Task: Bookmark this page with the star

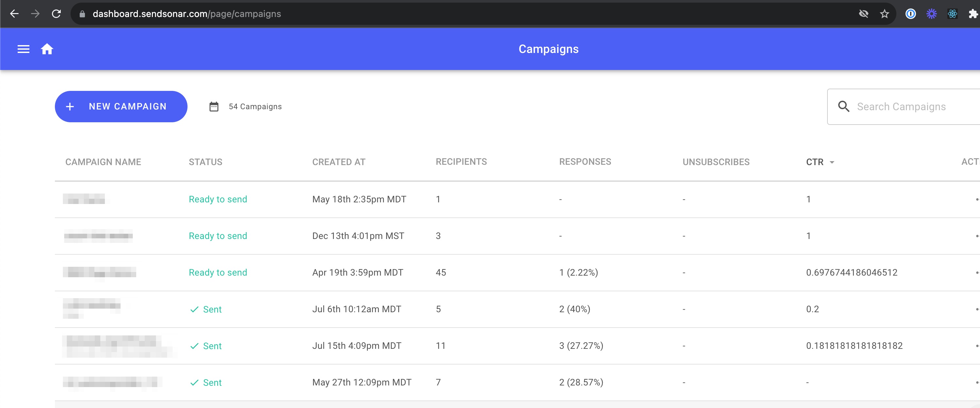Action: tap(884, 14)
